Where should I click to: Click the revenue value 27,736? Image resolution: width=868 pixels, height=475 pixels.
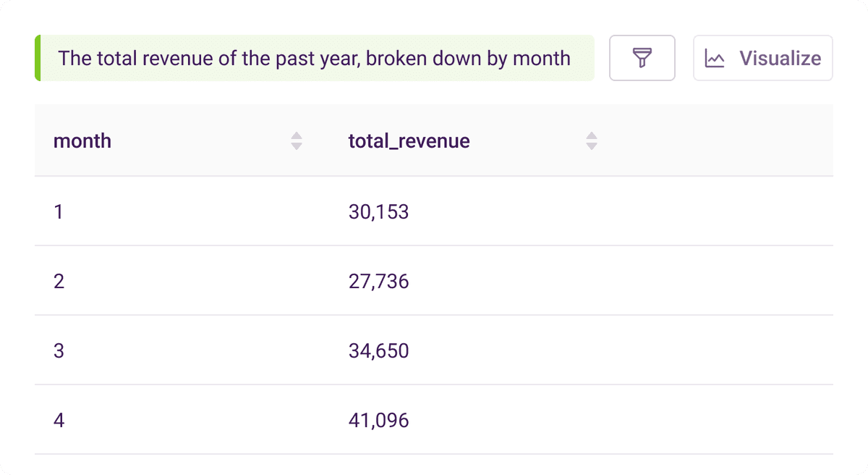pos(378,281)
